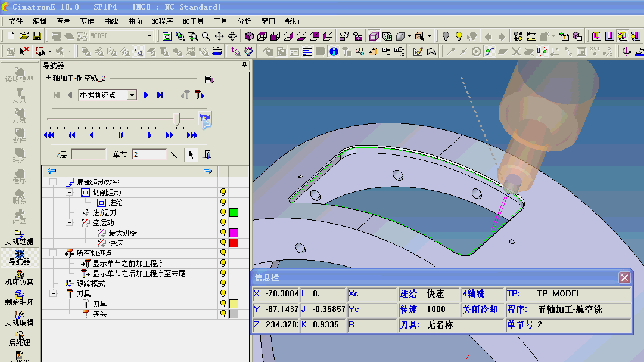This screenshot has width=644, height=362.
Task: Open the 根据轨迹点 dropdown
Action: (132, 95)
